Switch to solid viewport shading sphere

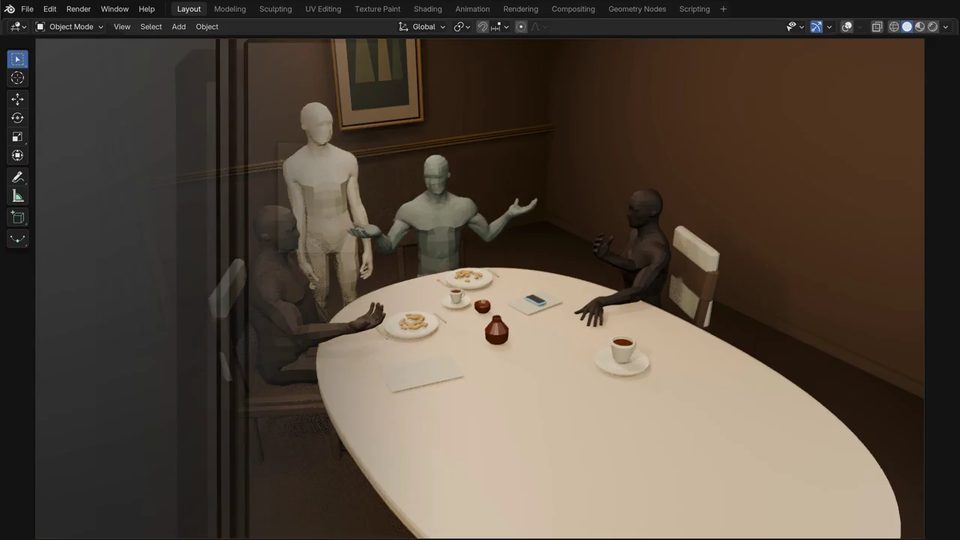pos(907,27)
